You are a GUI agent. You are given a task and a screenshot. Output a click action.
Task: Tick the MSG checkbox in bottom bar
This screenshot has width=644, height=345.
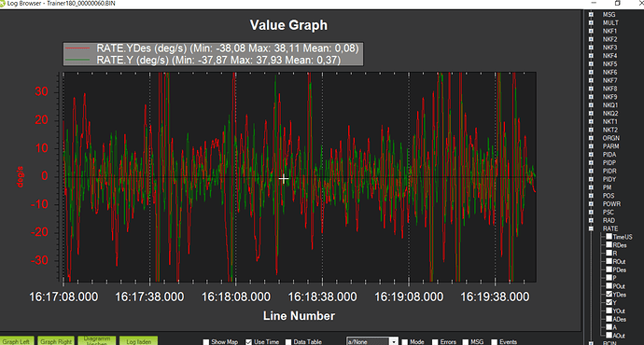point(466,341)
